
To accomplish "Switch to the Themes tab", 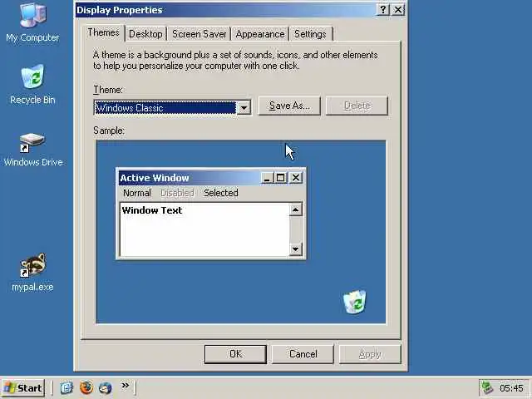I will (103, 33).
